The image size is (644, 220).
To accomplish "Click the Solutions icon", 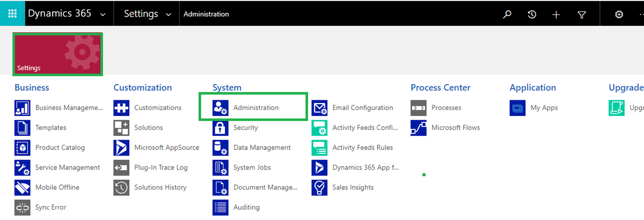I will [121, 128].
